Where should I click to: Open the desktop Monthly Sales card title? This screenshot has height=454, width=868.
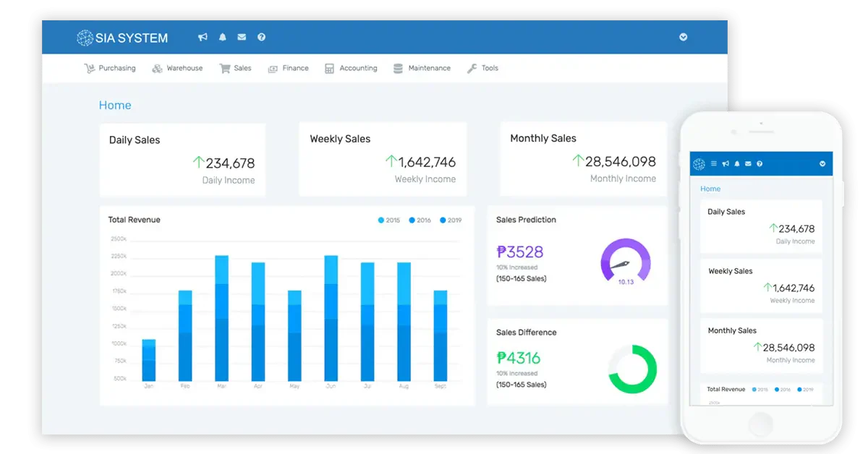pyautogui.click(x=543, y=138)
